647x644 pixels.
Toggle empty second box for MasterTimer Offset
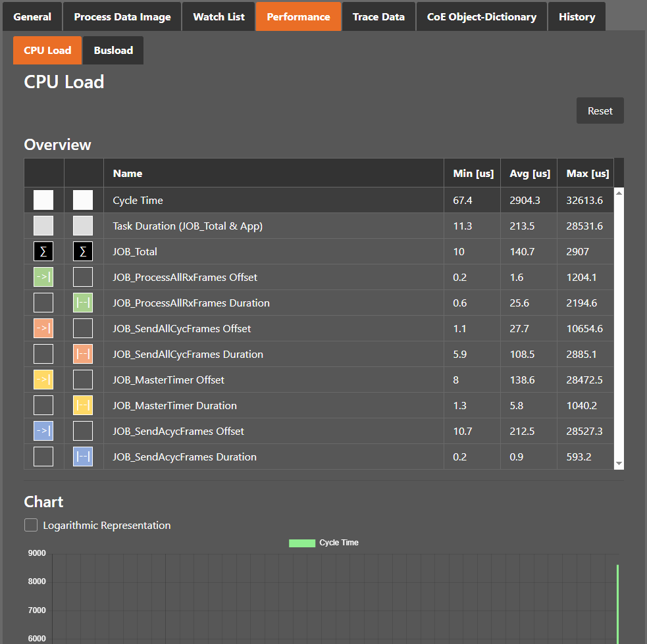[83, 380]
